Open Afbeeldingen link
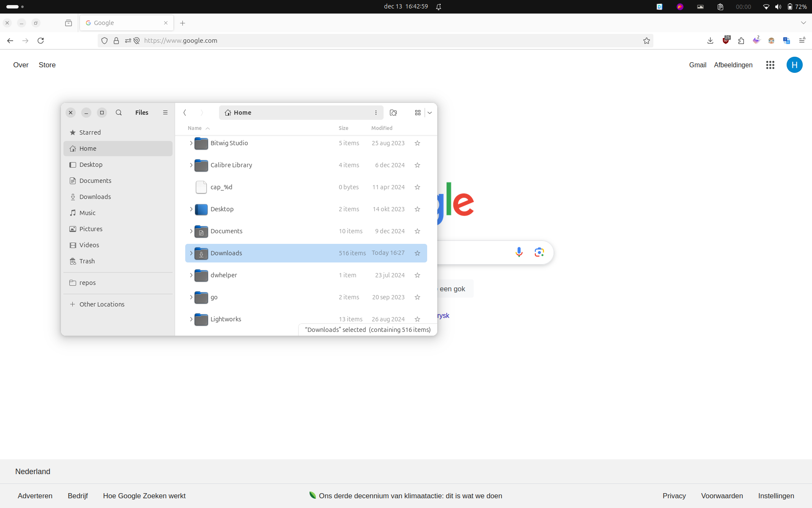 click(733, 65)
